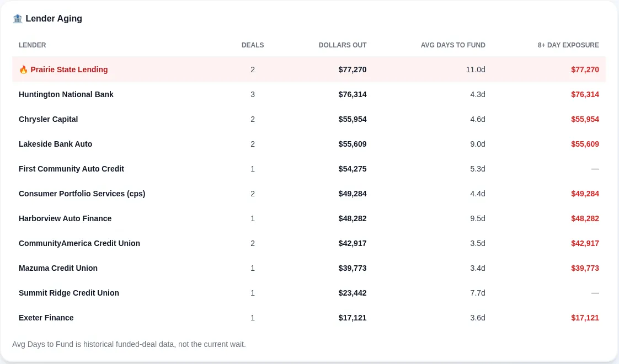Viewport: 619px width, 364px height.
Task: Click black $42,917 dollars out for CommunityAmerica
Action: pyautogui.click(x=353, y=244)
